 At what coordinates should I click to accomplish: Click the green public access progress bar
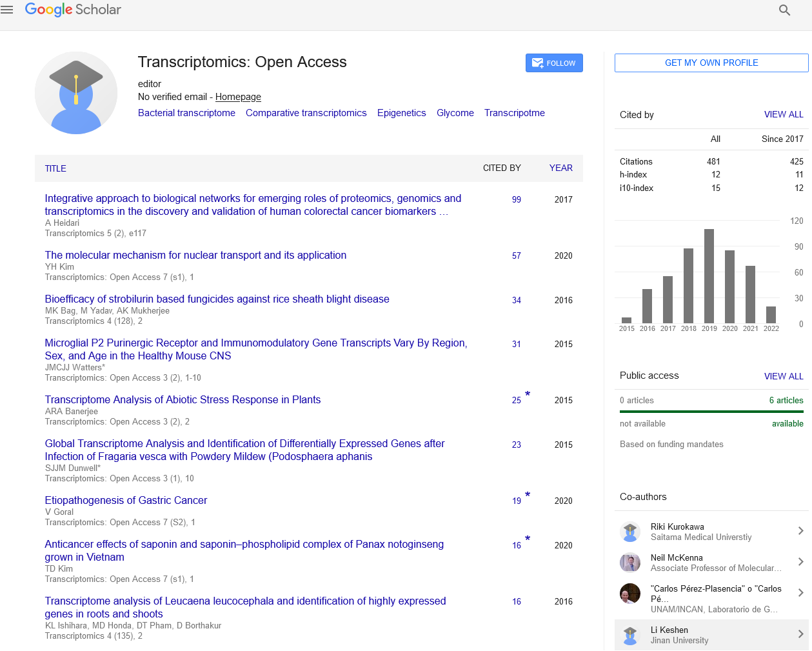pos(711,412)
